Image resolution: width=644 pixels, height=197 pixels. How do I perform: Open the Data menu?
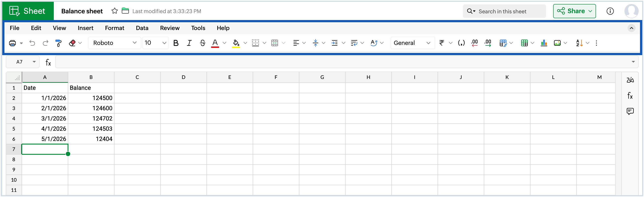pos(142,28)
